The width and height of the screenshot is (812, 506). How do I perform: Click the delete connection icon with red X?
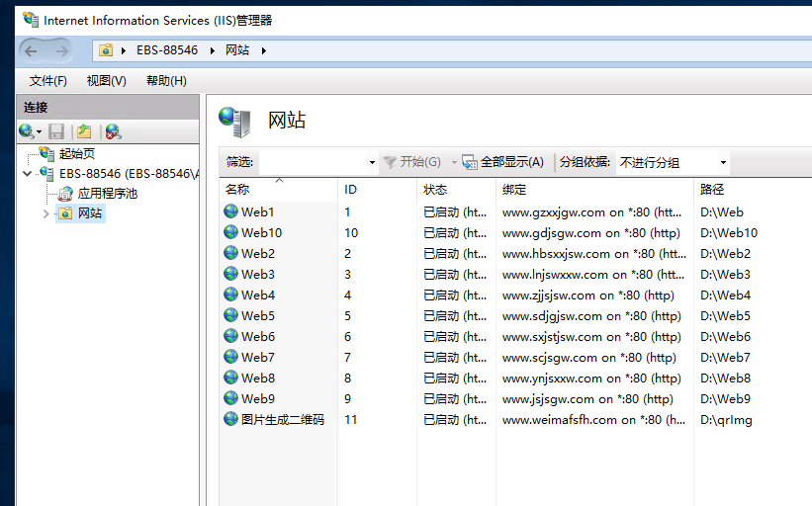113,131
